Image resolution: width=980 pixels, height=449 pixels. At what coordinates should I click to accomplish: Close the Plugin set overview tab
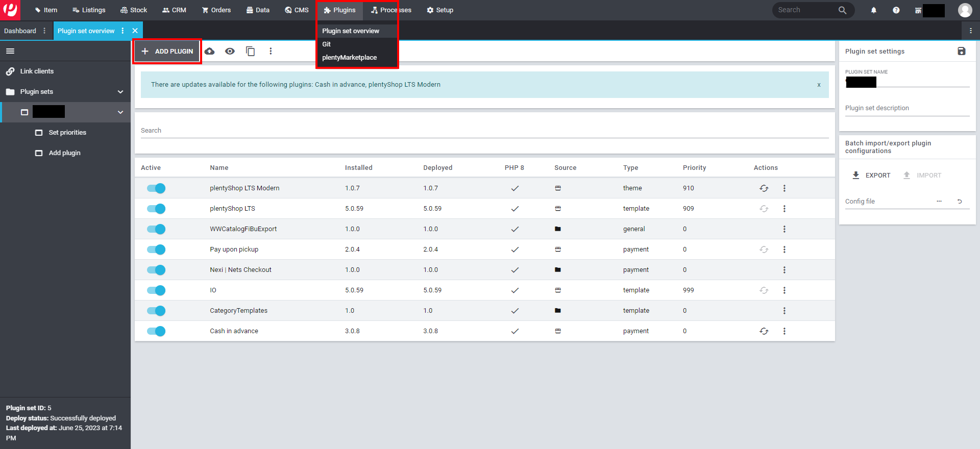click(135, 31)
